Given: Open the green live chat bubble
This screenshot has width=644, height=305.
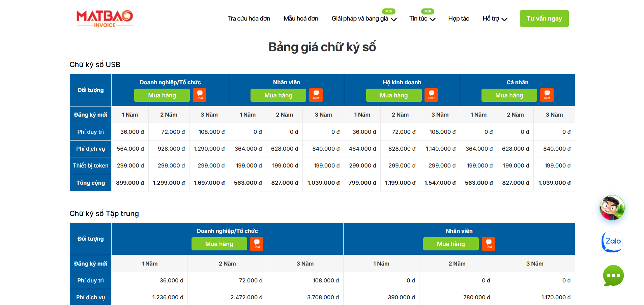Looking at the screenshot, I should click(613, 275).
